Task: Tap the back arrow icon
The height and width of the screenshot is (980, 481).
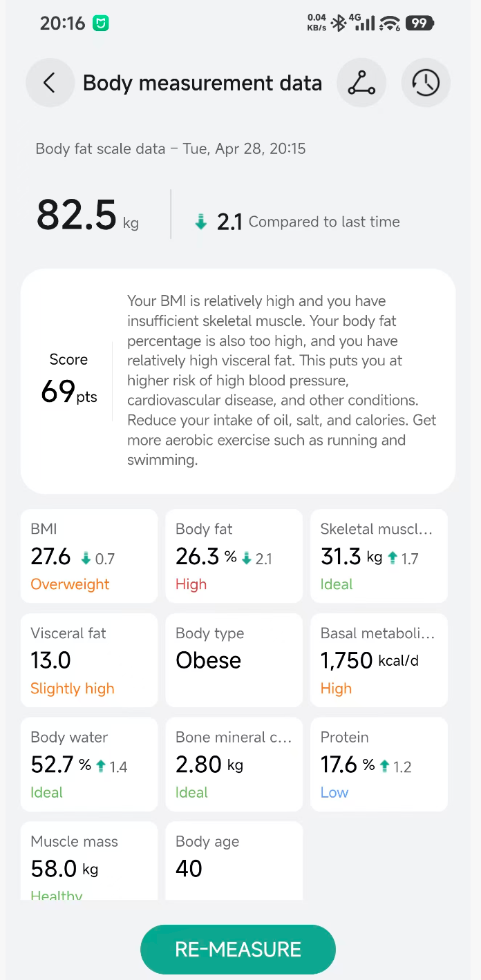Action: click(49, 83)
